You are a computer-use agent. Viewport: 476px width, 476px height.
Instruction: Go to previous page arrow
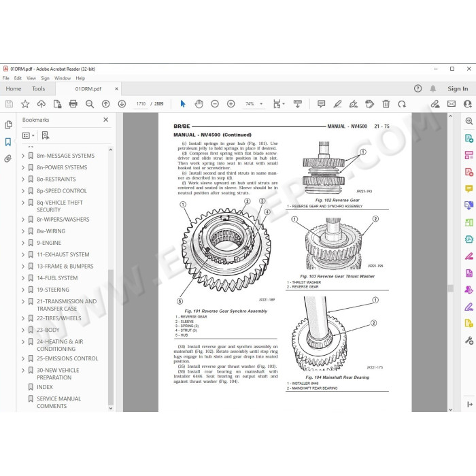click(x=105, y=104)
